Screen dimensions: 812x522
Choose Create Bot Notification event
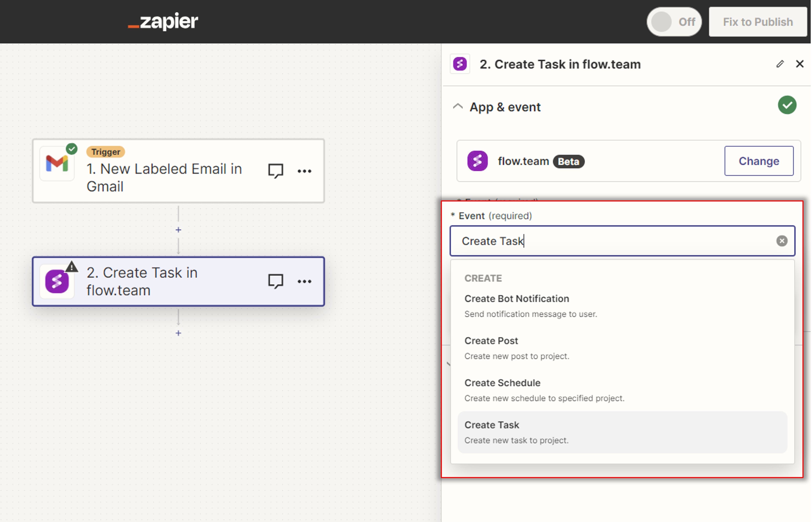(x=622, y=306)
